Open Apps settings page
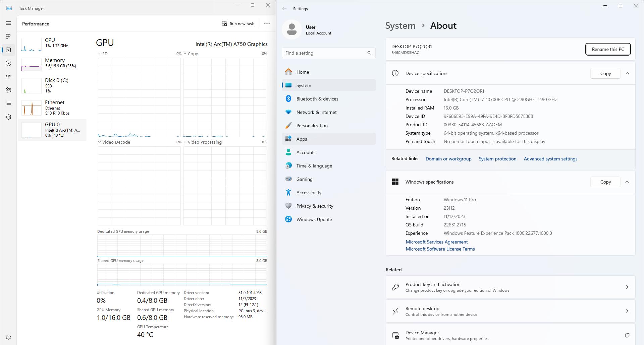 (328, 139)
